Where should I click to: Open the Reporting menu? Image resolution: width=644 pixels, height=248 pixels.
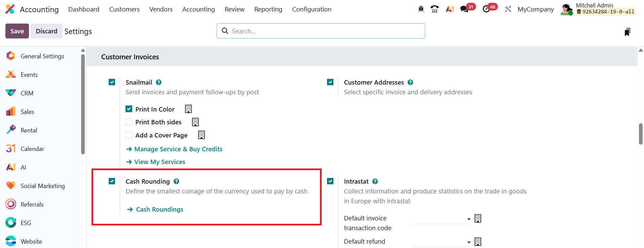click(x=268, y=9)
